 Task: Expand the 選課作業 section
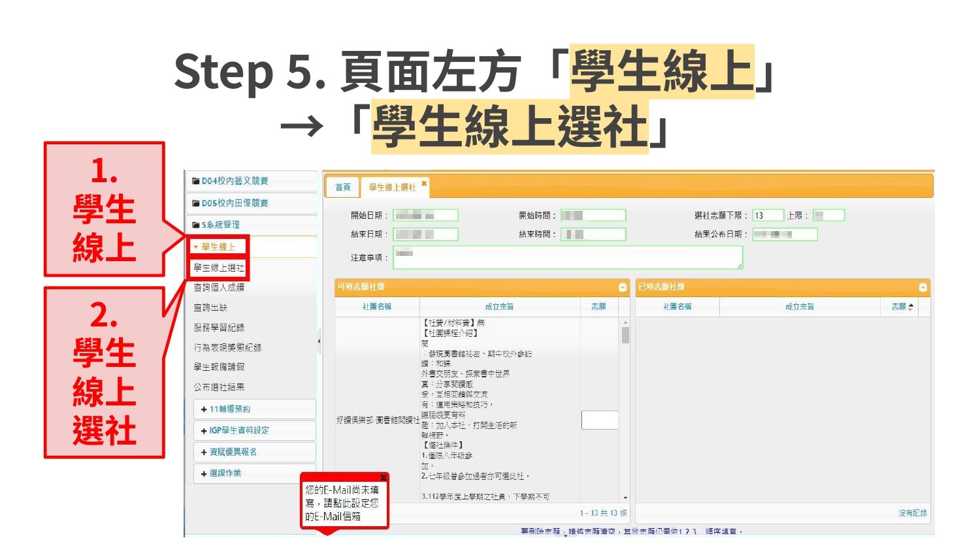[225, 473]
